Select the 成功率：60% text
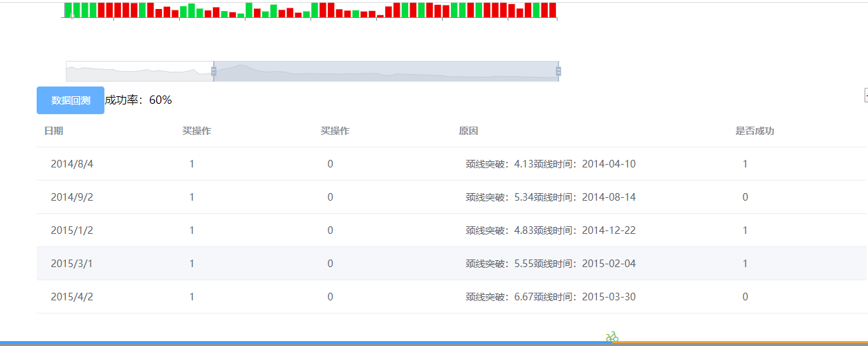Viewport: 868px width, 346px height. (138, 100)
